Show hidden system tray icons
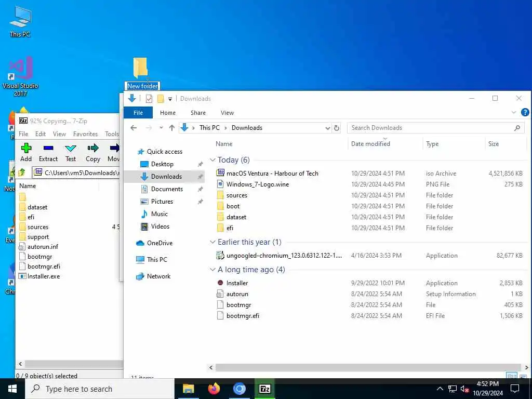The height and width of the screenshot is (399, 532). 440,389
